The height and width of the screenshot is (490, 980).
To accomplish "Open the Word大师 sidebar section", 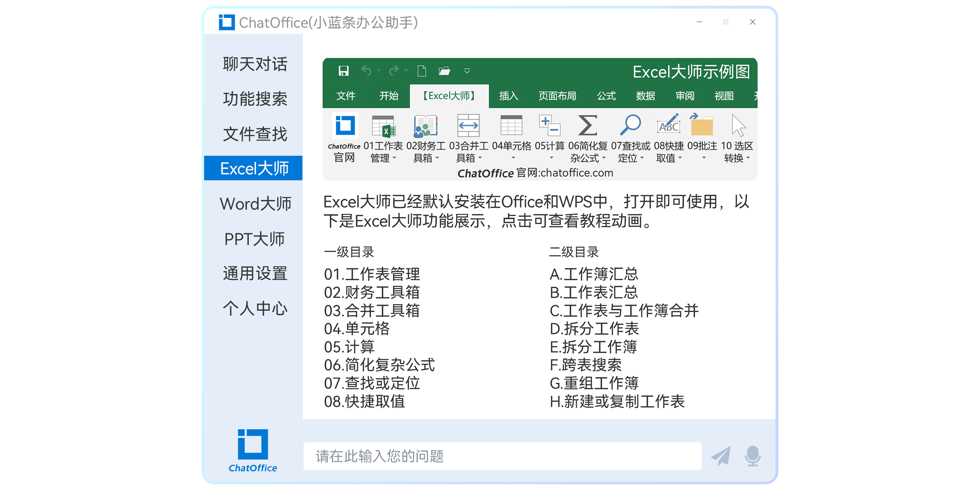I will point(256,204).
